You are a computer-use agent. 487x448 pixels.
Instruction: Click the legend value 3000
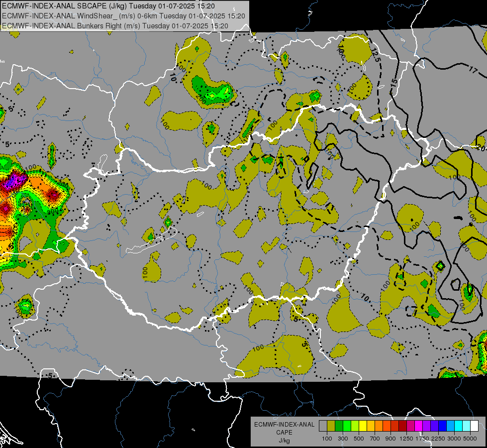454,439
